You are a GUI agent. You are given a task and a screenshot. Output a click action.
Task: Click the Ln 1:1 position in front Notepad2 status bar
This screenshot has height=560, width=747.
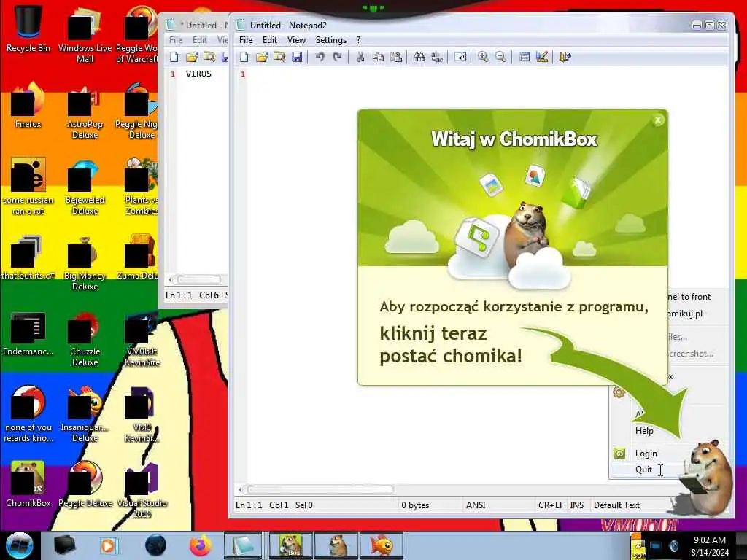[249, 505]
